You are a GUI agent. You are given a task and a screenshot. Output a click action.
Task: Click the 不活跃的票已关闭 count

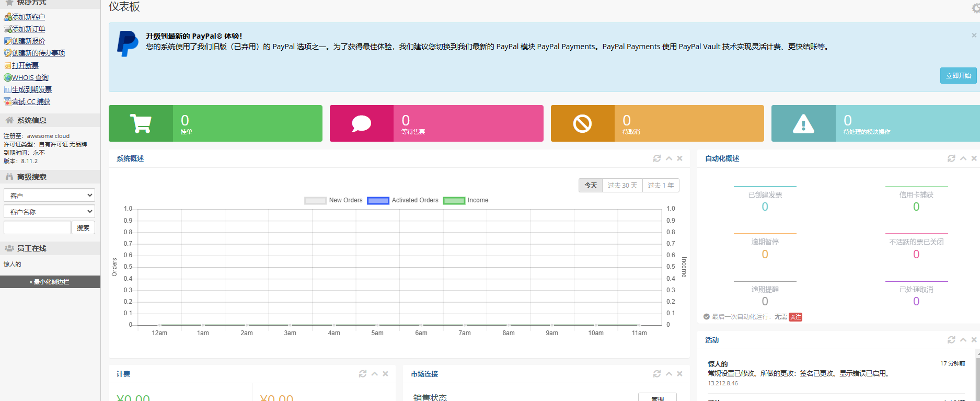[916, 255]
